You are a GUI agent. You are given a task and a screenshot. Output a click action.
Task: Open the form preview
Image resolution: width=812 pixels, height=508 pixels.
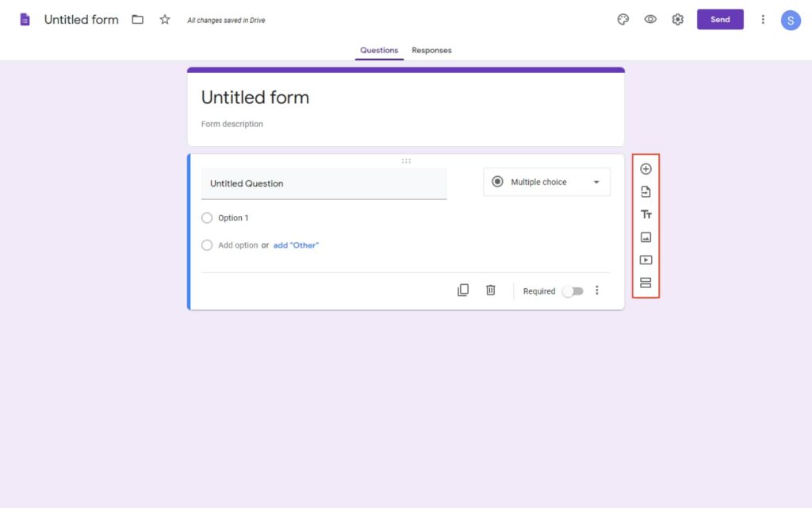tap(650, 19)
